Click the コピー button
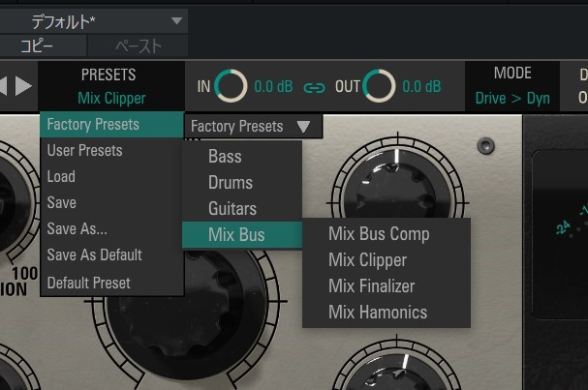This screenshot has height=390, width=588. (45, 45)
